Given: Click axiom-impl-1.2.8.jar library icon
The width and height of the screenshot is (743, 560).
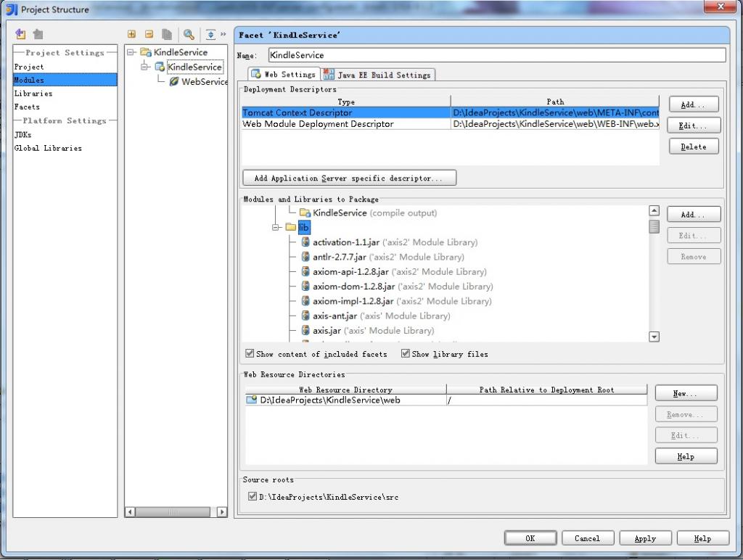Looking at the screenshot, I should 305,301.
